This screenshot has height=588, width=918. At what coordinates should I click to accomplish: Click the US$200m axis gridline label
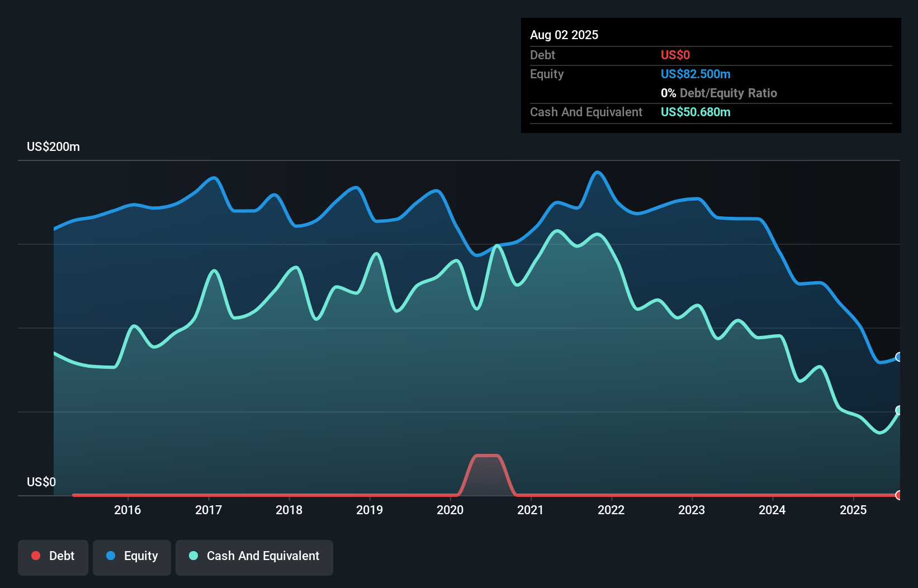click(53, 146)
